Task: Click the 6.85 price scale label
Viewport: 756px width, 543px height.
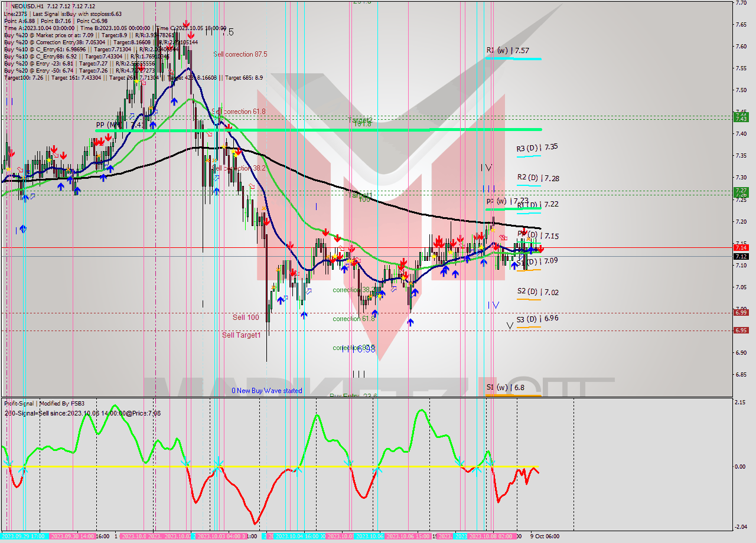Action: coord(741,375)
